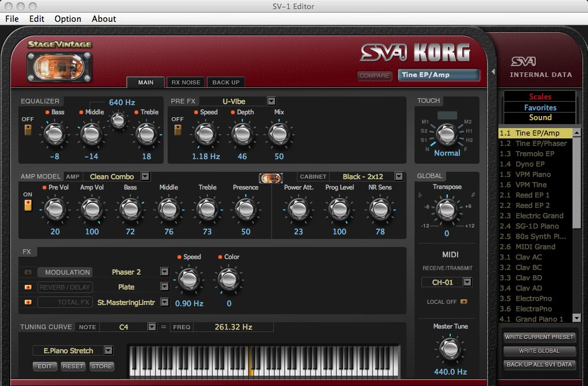The width and height of the screenshot is (588, 386).
Task: Click the WRITE GLOBAL button
Action: 539,351
